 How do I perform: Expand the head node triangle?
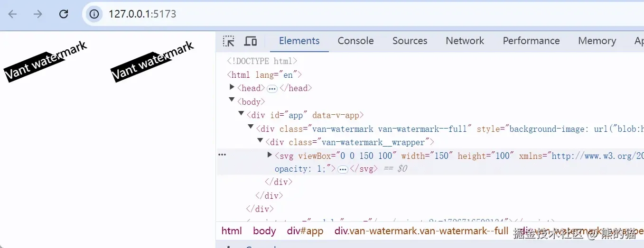click(x=232, y=87)
